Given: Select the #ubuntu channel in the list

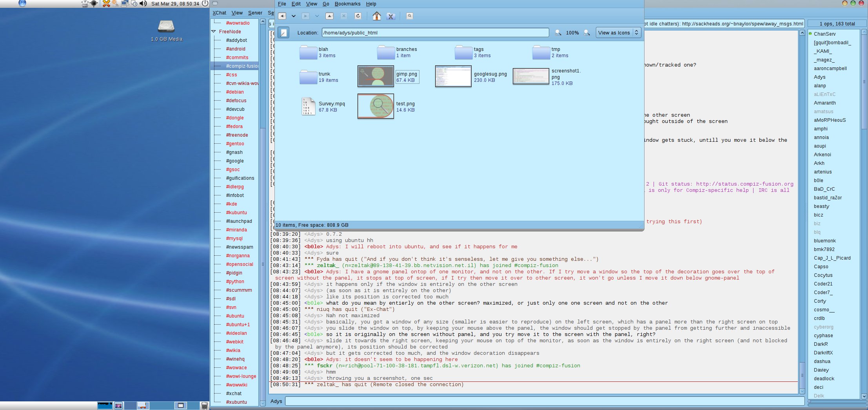Looking at the screenshot, I should pyautogui.click(x=235, y=316).
